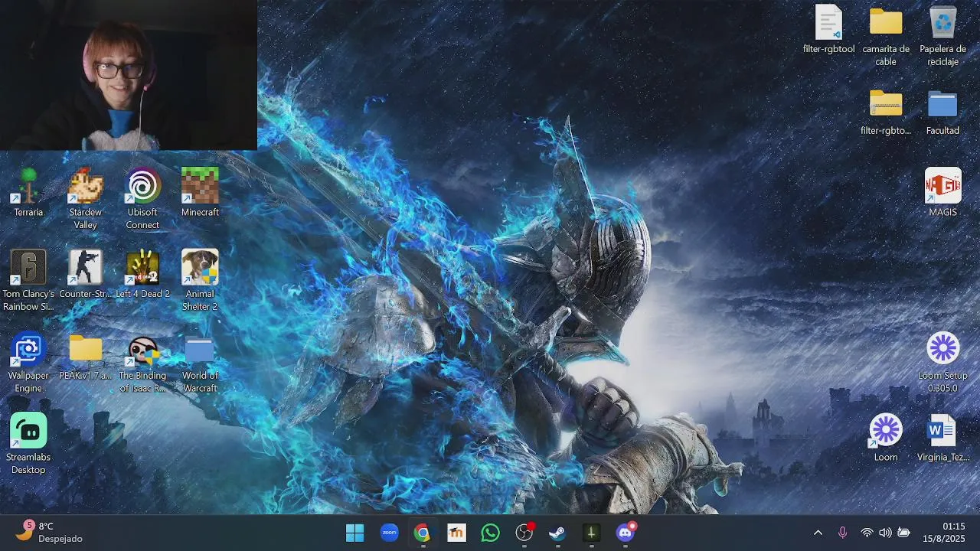
Task: Open the Wi-Fi network tray icon
Action: 867,533
